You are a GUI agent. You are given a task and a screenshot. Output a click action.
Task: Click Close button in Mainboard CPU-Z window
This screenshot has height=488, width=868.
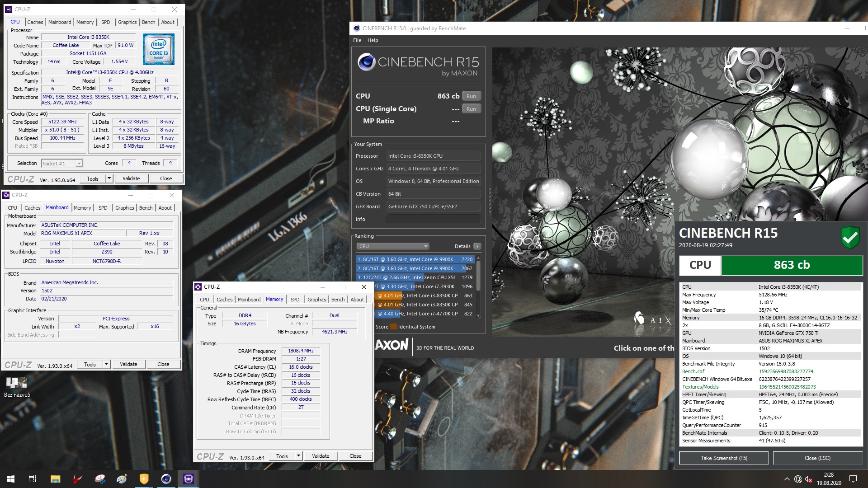(163, 364)
